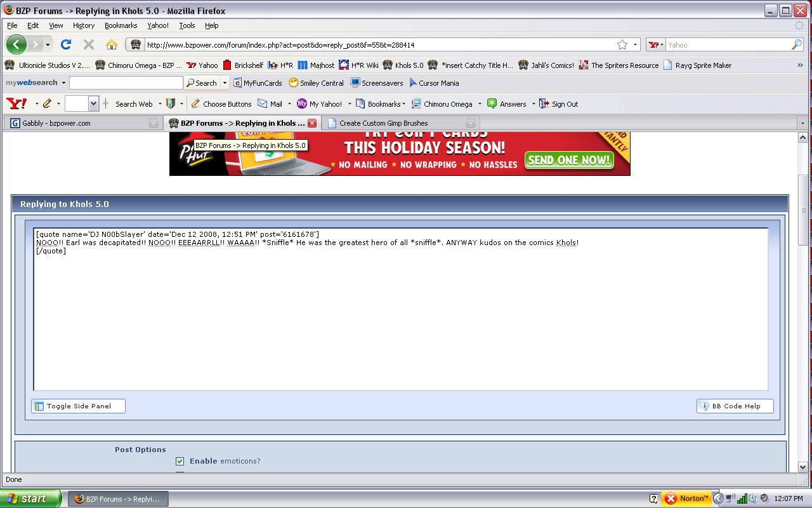
Task: Click the BZP Forums taskbar button
Action: (x=119, y=498)
